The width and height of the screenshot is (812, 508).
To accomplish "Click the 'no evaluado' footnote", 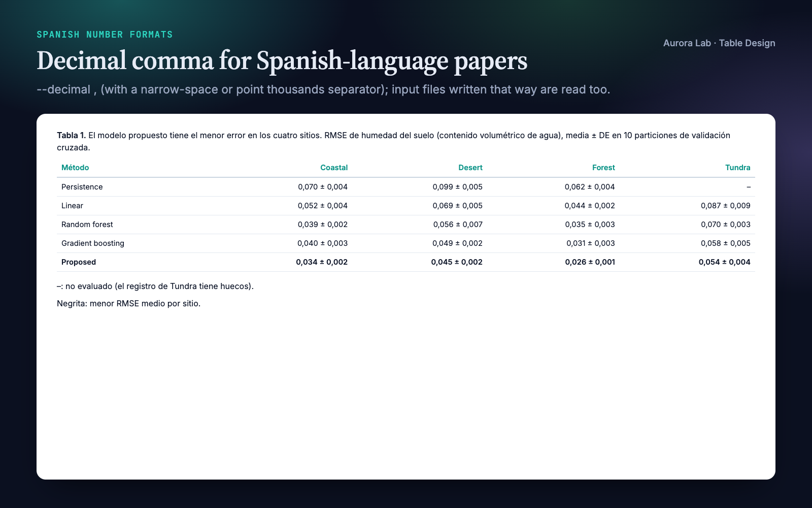I will click(155, 286).
